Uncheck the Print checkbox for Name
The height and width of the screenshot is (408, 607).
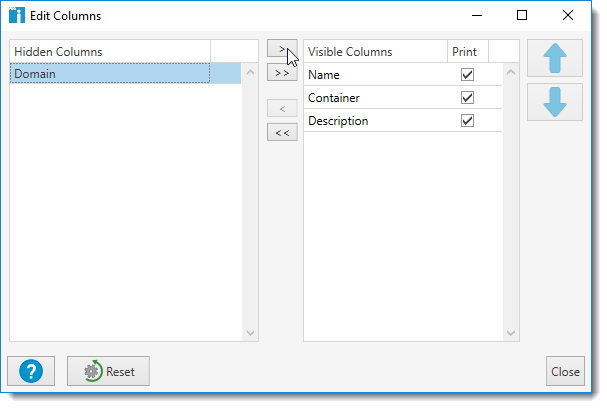point(466,75)
